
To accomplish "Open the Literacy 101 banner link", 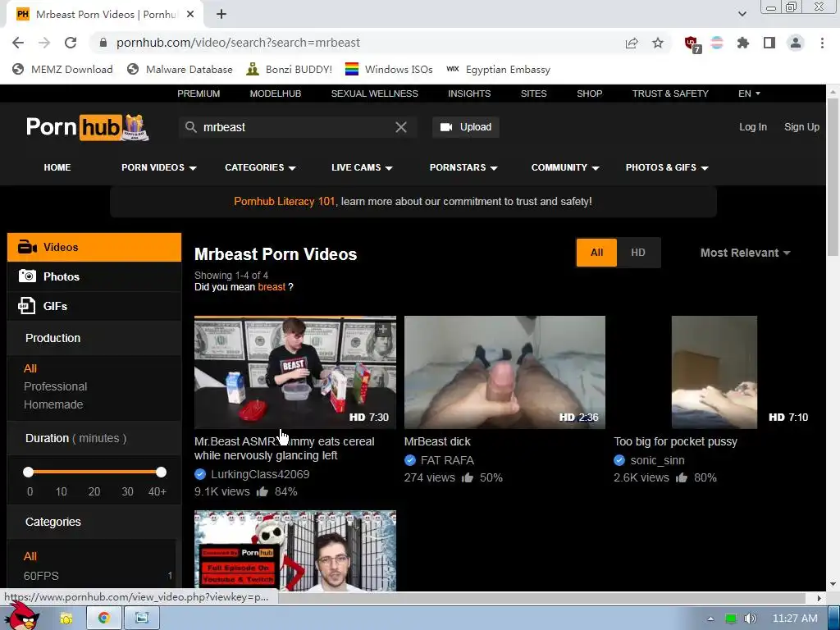I will click(x=285, y=202).
